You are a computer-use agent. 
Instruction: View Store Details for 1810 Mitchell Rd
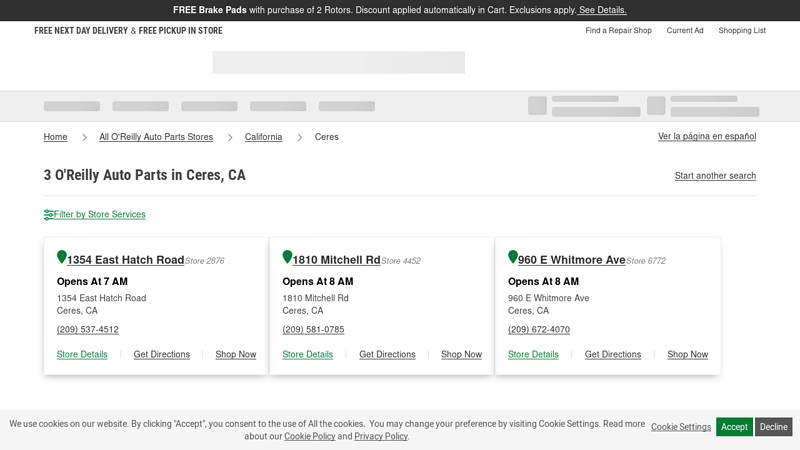pyautogui.click(x=307, y=355)
